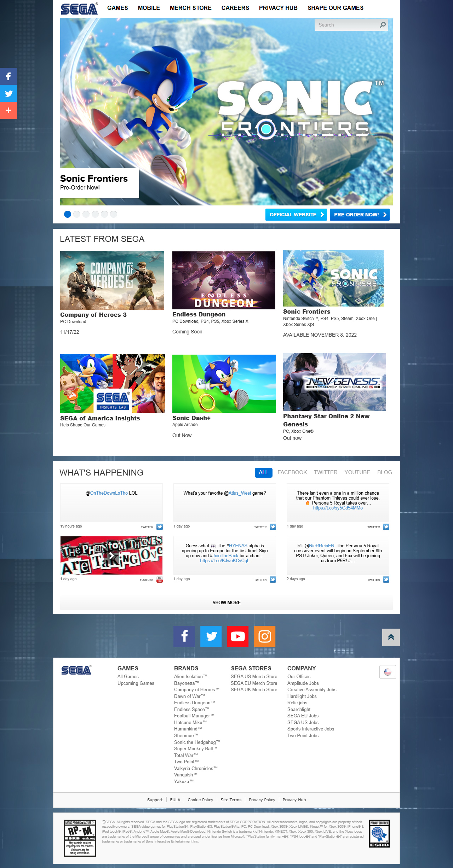This screenshot has height=868, width=453.
Task: Share via Facebook sidebar icon
Action: 8,76
